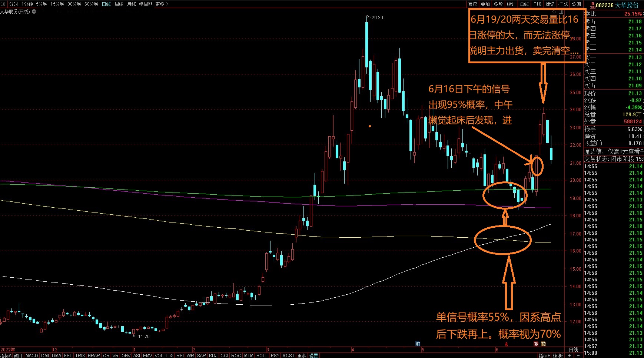Select the EMV indicator

tap(147, 355)
